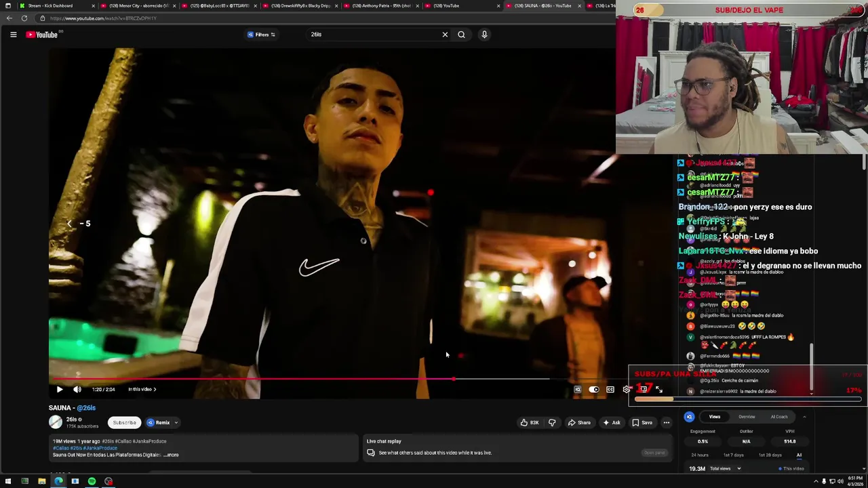
Task: Open File Explorer from taskbar
Action: (x=41, y=481)
